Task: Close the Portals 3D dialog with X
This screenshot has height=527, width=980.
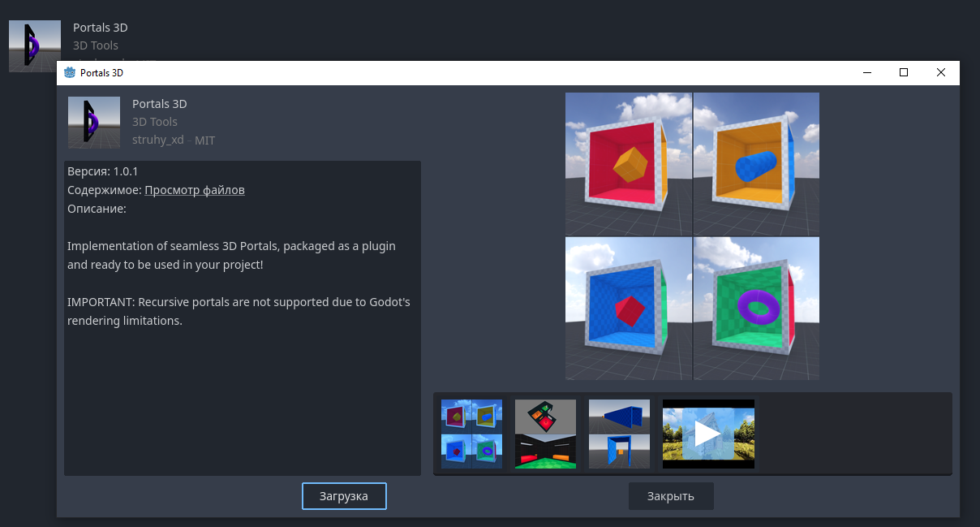Action: (x=941, y=72)
